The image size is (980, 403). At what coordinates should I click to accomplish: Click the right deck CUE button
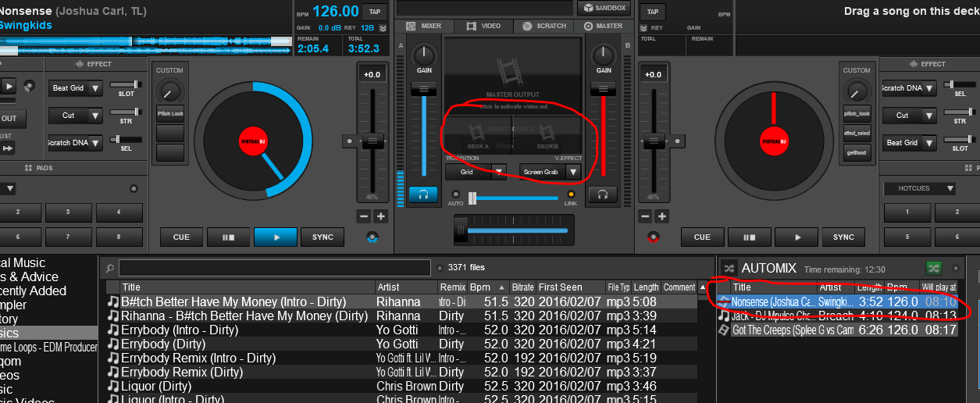(x=703, y=237)
